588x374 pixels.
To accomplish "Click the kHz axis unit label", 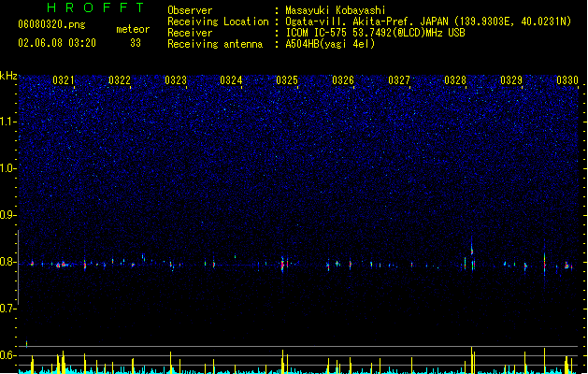I will coord(8,76).
